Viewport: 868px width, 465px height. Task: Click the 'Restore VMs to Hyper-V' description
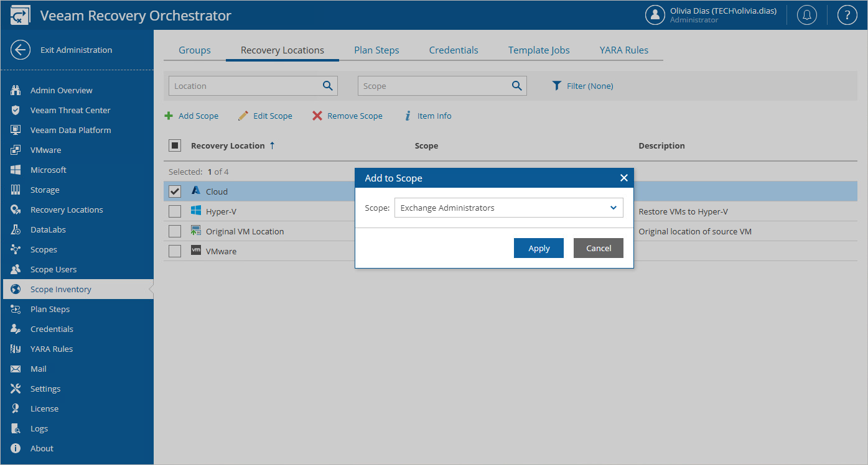tap(683, 211)
